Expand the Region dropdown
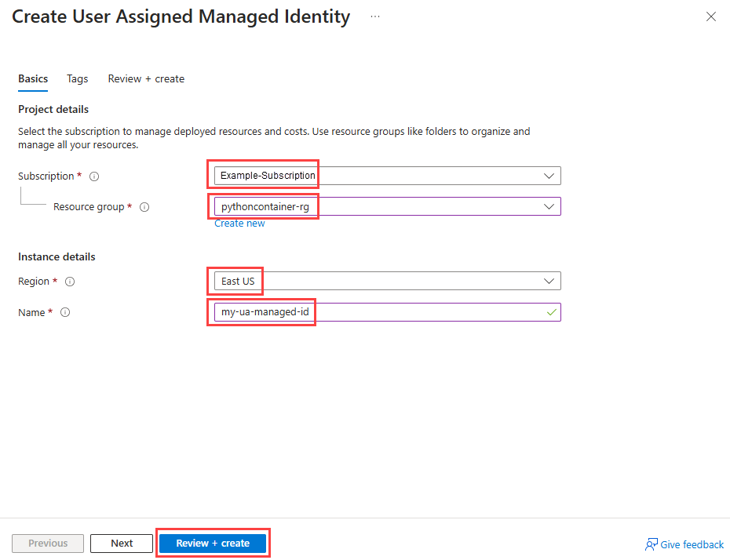The image size is (730, 560). [387, 281]
